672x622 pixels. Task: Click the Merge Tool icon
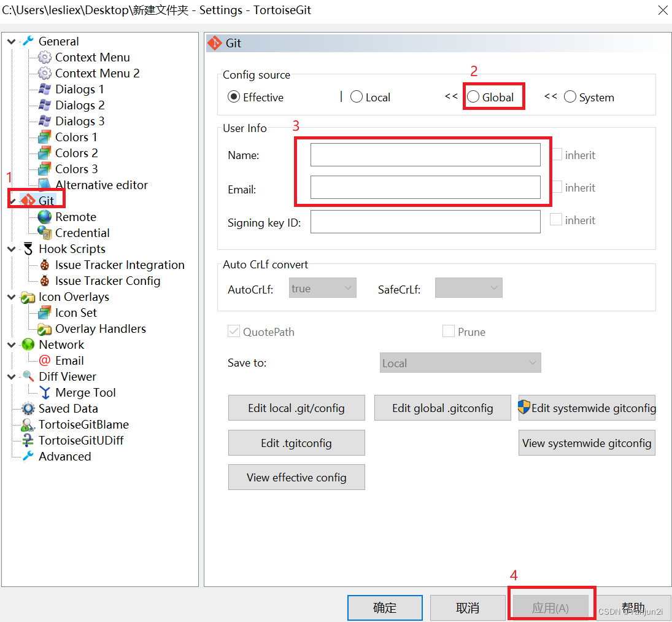click(x=45, y=392)
